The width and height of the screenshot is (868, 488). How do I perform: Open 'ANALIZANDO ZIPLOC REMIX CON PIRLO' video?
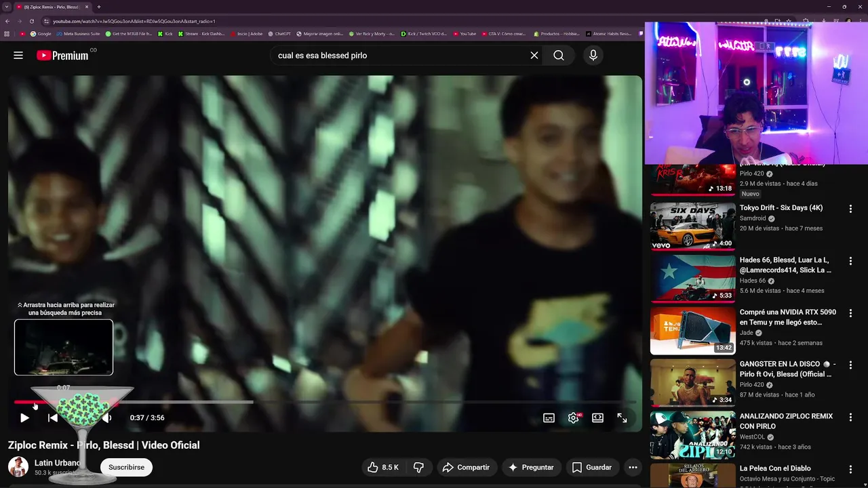pos(787,421)
